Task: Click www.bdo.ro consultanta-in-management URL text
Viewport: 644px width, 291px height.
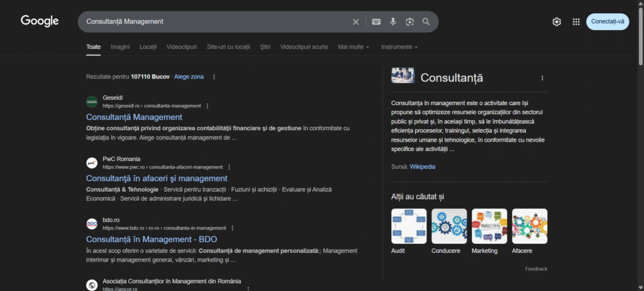Action: (x=164, y=228)
